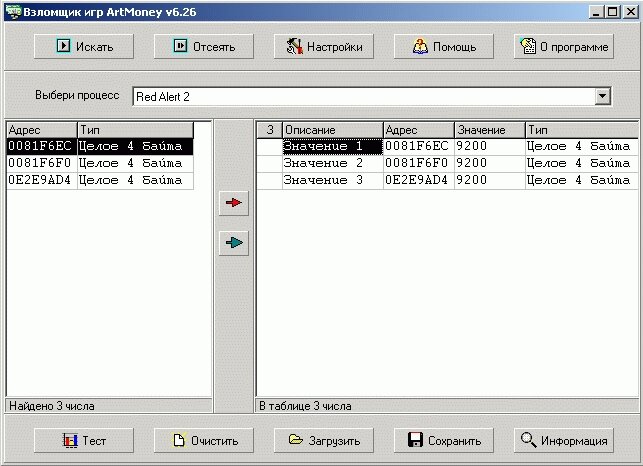Click the Искать search button
This screenshot has height=466, width=643.
click(x=84, y=46)
